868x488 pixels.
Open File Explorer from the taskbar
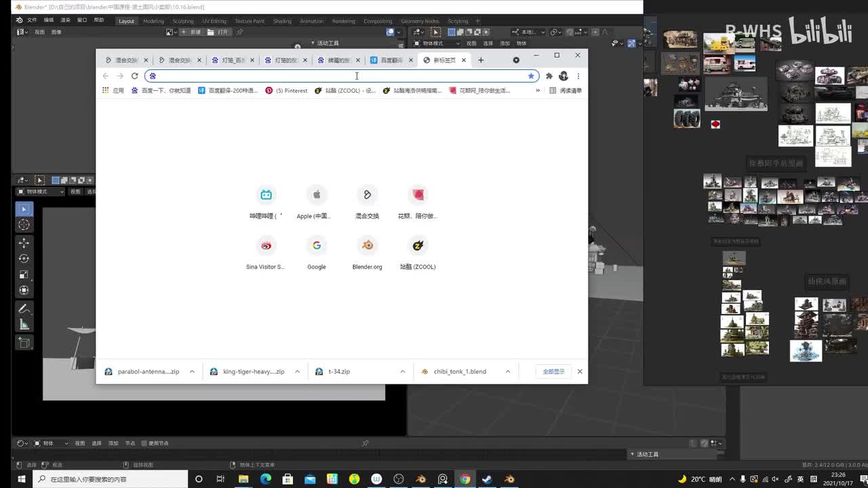coord(243,479)
